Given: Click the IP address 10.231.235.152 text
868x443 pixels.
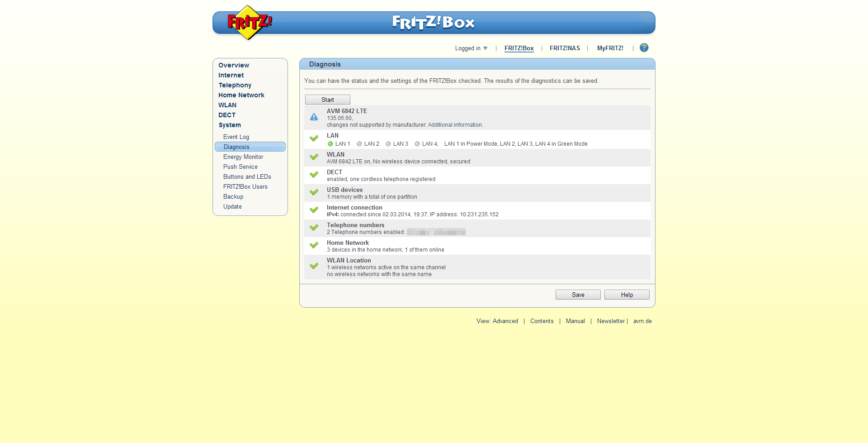Looking at the screenshot, I should 479,214.
